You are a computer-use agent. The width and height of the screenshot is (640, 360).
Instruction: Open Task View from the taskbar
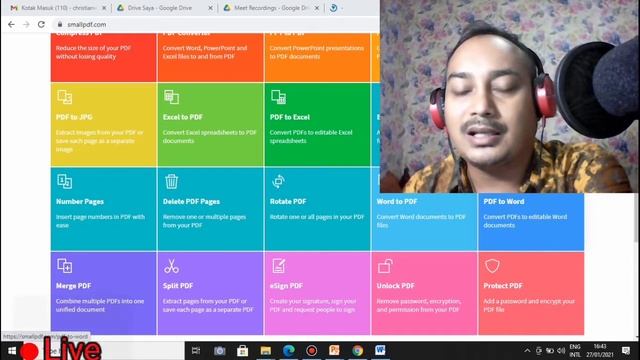[x=196, y=351]
